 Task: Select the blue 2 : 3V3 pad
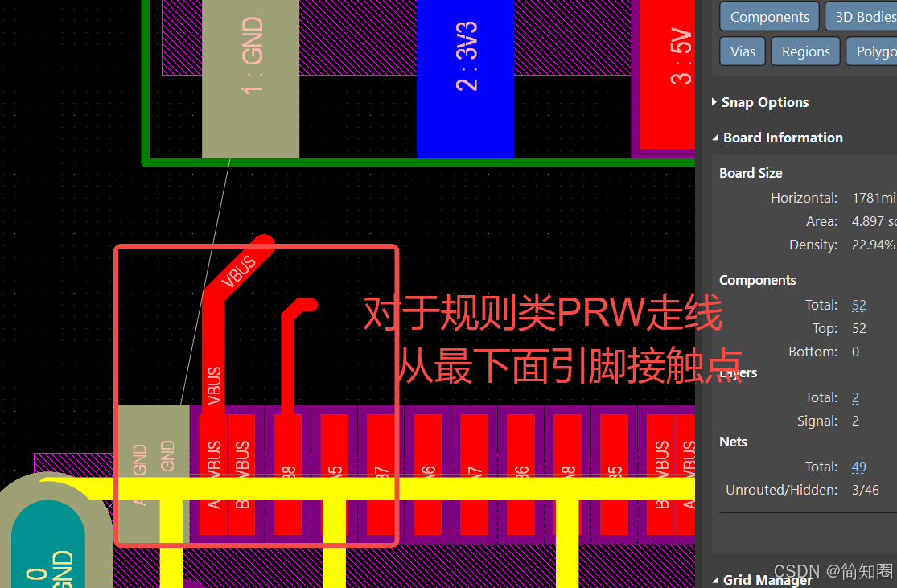click(x=465, y=79)
